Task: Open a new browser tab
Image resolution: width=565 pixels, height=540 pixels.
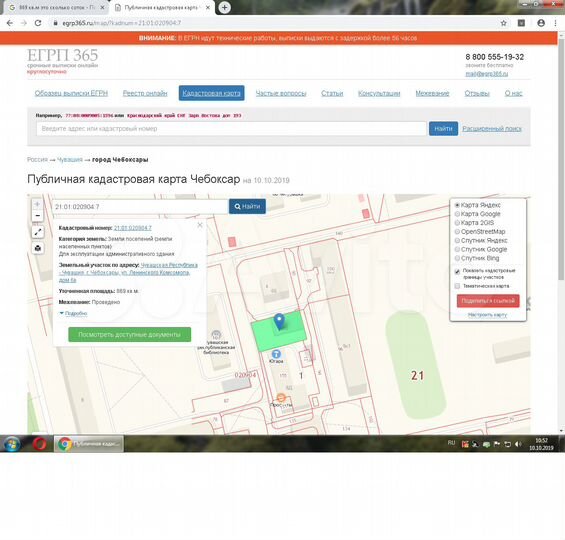Action: click(224, 7)
